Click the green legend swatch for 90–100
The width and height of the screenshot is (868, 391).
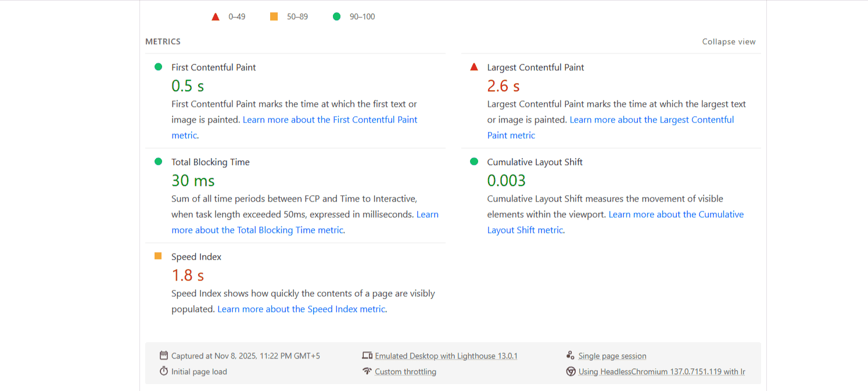pos(336,17)
